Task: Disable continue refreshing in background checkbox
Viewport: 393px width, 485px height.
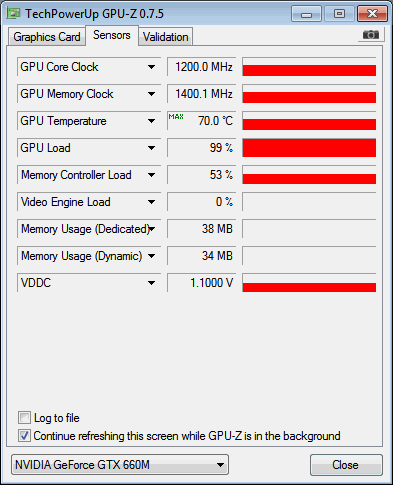Action: click(24, 436)
